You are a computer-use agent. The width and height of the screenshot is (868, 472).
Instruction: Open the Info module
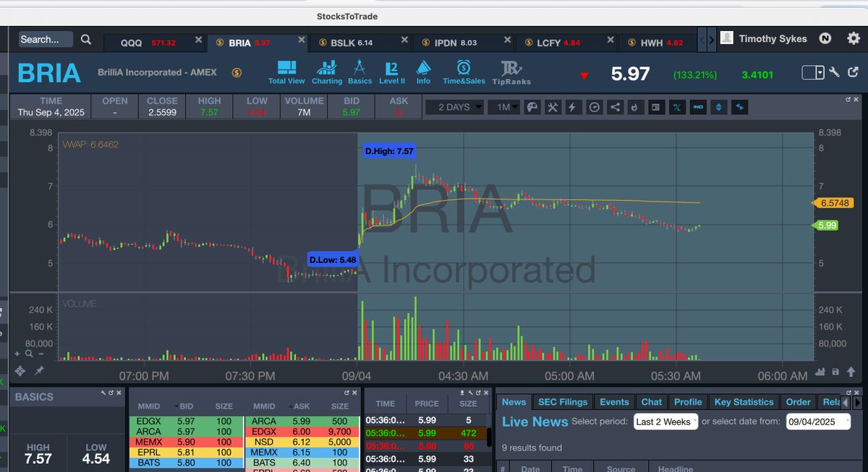tap(423, 72)
